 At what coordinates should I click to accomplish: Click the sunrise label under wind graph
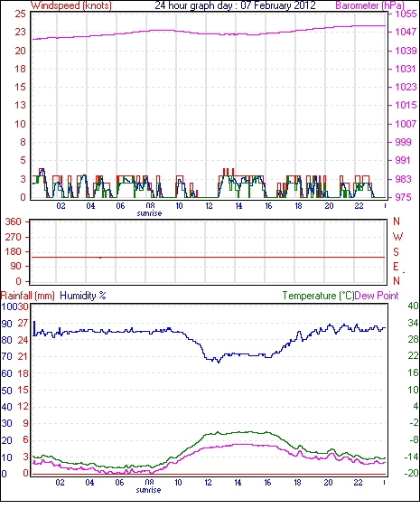(149, 213)
